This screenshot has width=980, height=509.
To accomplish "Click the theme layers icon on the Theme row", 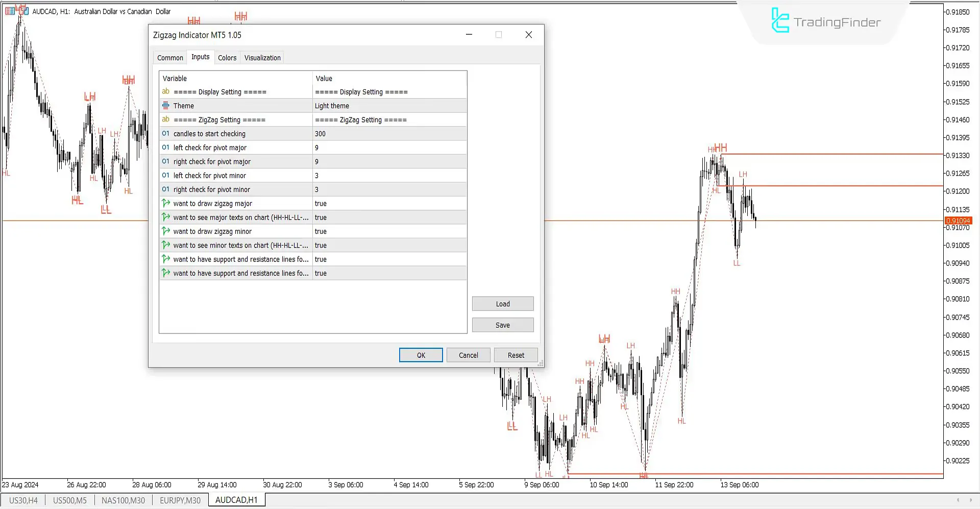I will click(x=166, y=105).
